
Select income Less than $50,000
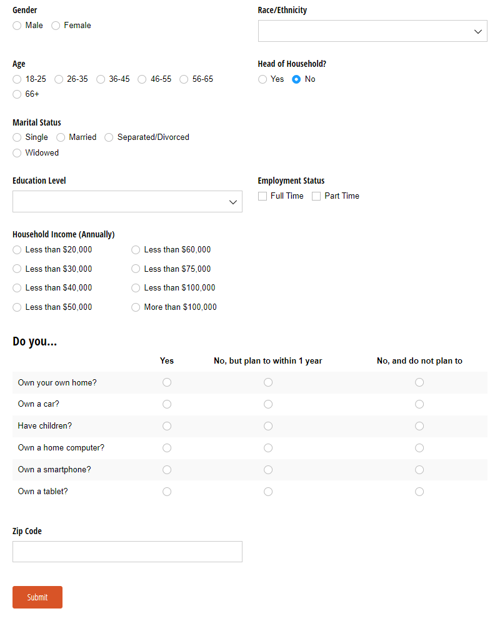click(x=17, y=307)
